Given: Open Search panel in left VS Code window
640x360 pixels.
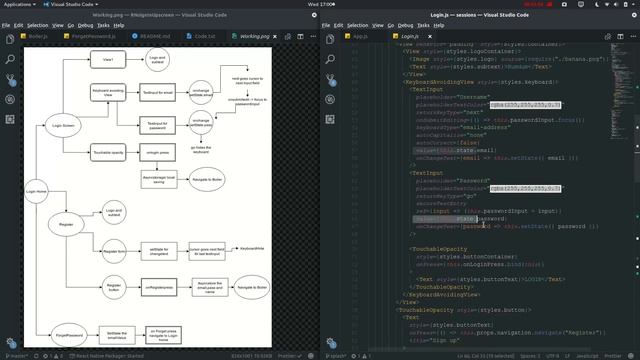Looking at the screenshot, I should 10,59.
